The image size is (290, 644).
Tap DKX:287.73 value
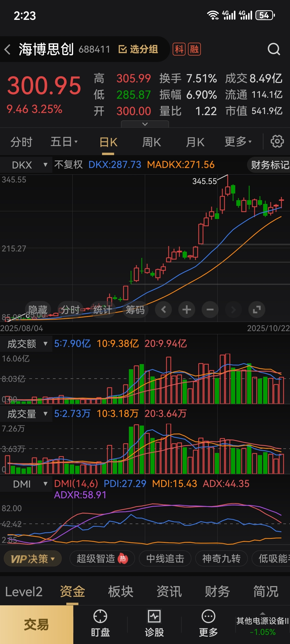[x=115, y=165]
